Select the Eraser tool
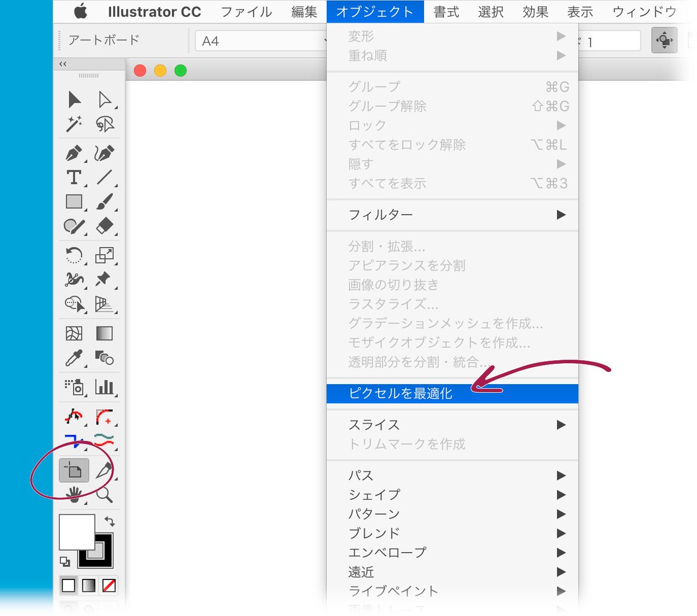The width and height of the screenshot is (697, 616). point(105,225)
